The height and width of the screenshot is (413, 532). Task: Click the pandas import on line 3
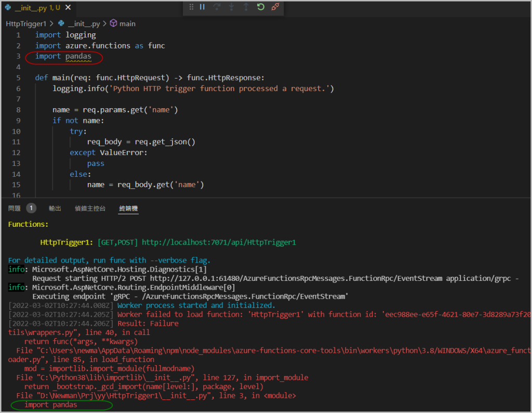coord(78,56)
